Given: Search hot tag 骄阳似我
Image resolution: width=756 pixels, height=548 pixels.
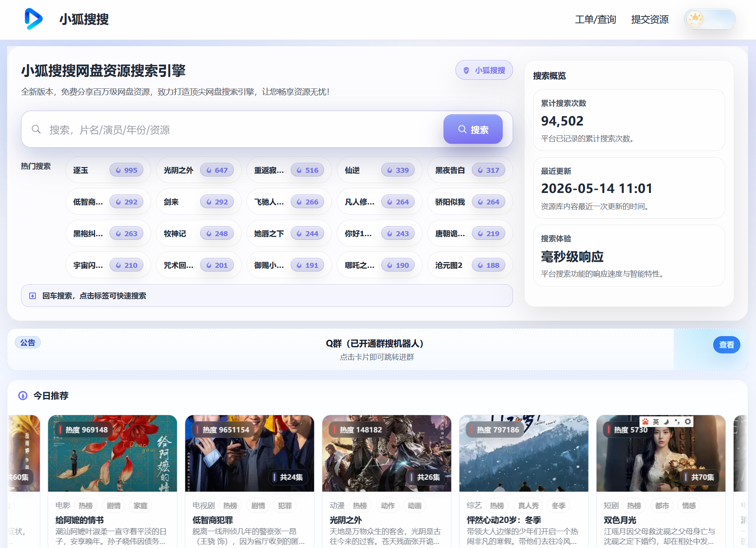Looking at the screenshot, I should coord(470,202).
